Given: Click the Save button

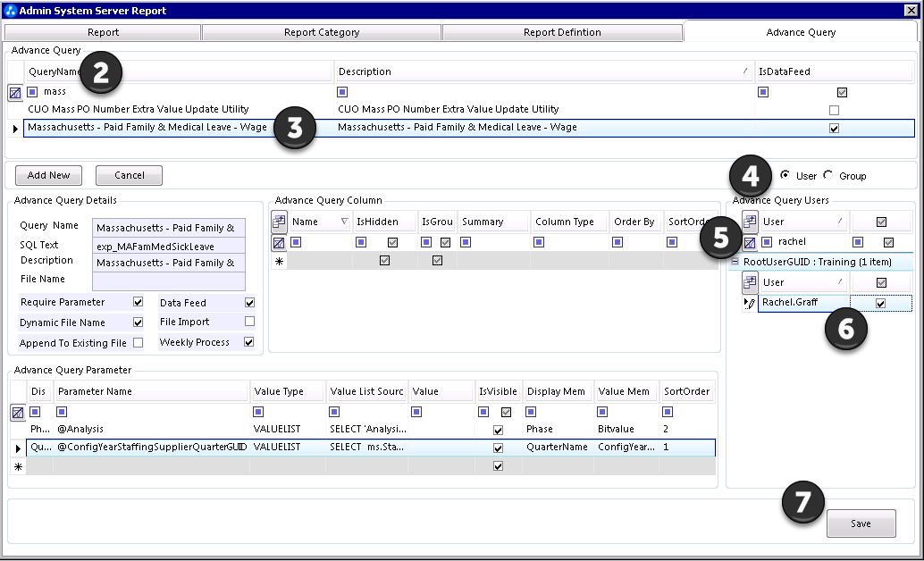Looking at the screenshot, I should 861,523.
